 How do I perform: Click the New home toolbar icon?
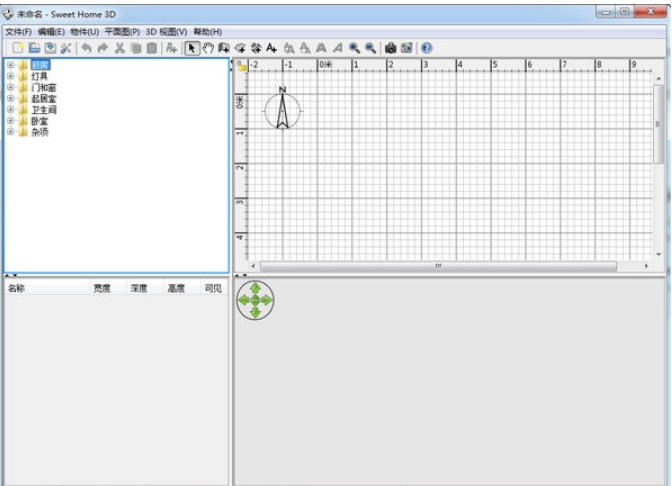[18, 47]
